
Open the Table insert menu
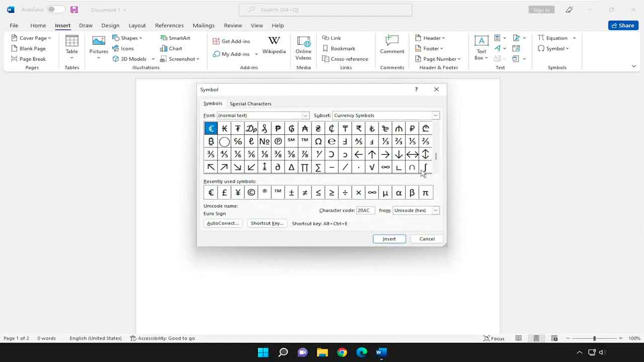72,48
